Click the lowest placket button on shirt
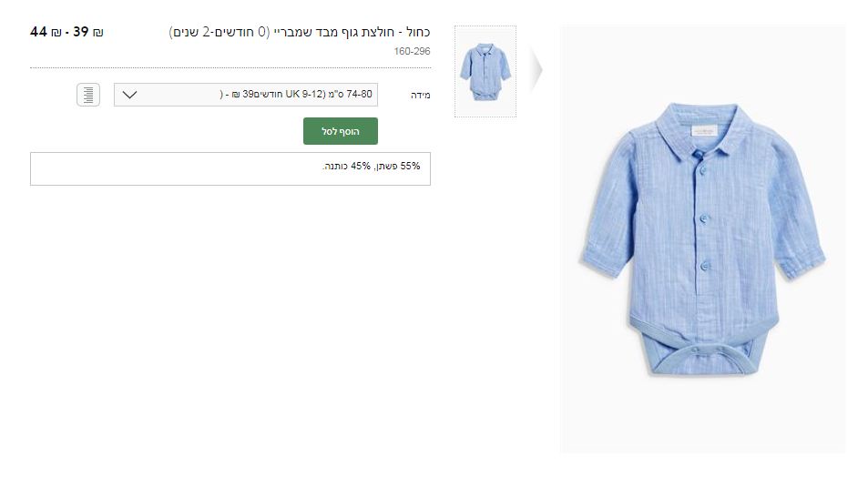 coord(705,266)
